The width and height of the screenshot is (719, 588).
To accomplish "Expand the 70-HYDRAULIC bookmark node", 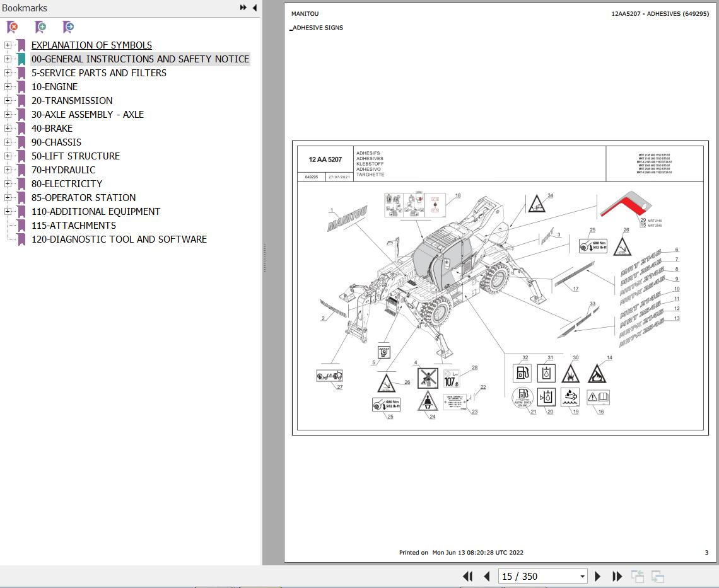I will point(8,170).
